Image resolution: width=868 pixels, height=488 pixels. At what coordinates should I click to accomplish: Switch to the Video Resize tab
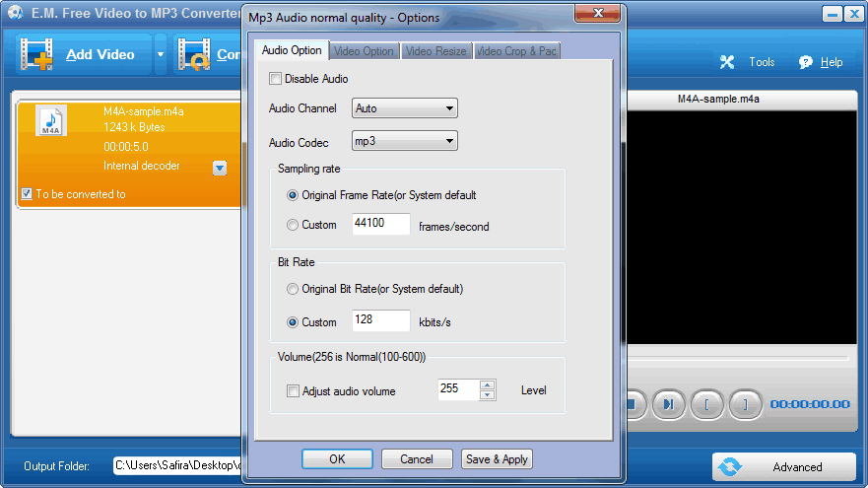[x=436, y=51]
